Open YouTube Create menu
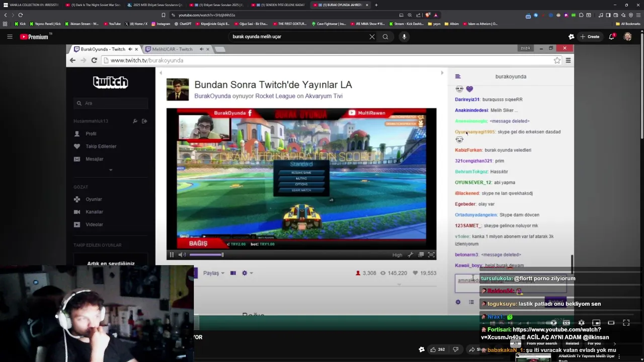The image size is (644, 362). pyautogui.click(x=590, y=37)
